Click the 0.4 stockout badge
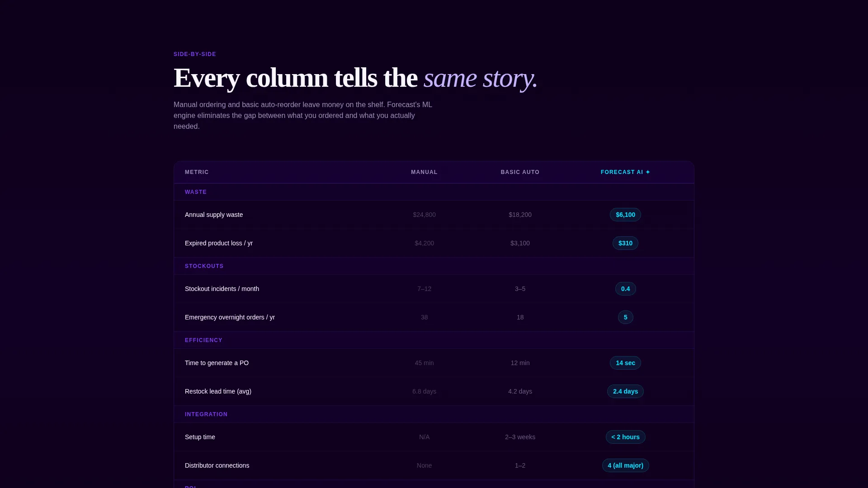The image size is (868, 488). click(625, 289)
